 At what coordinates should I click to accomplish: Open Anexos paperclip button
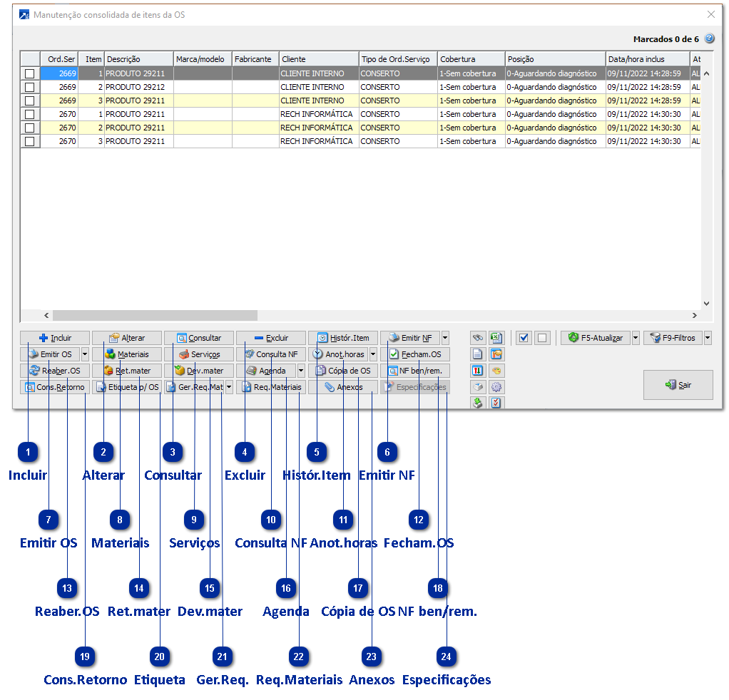343,387
